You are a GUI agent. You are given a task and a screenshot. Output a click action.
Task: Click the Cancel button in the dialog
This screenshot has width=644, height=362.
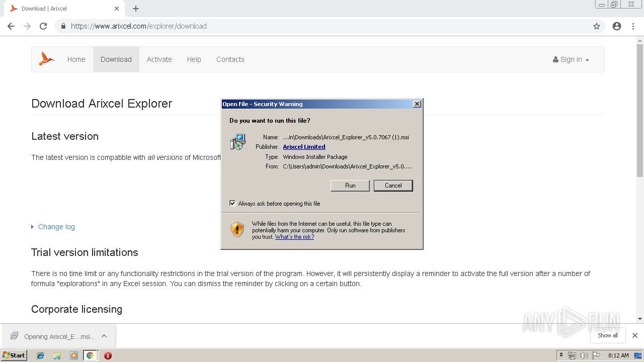(393, 186)
